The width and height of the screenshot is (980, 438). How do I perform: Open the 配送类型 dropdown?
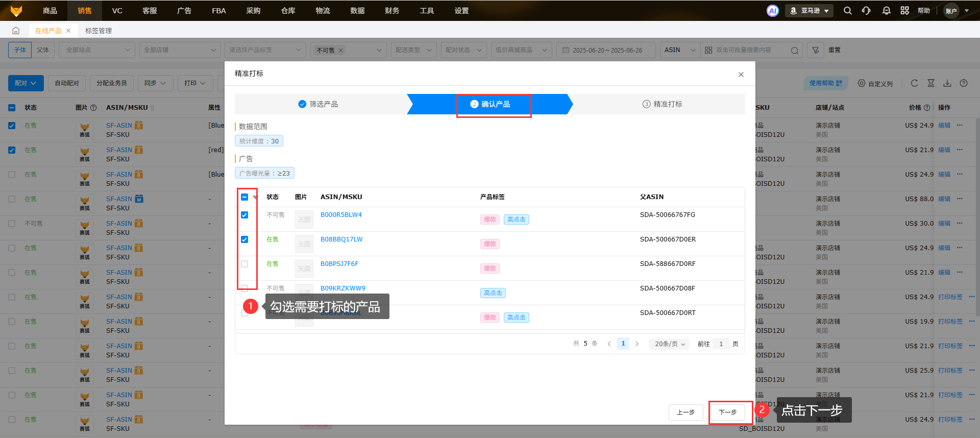pyautogui.click(x=413, y=50)
